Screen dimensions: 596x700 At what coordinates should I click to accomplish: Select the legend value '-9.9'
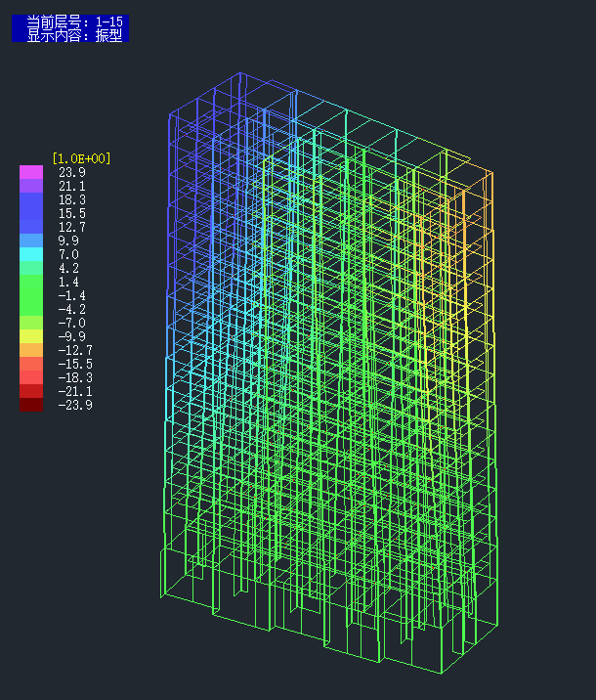[72, 336]
